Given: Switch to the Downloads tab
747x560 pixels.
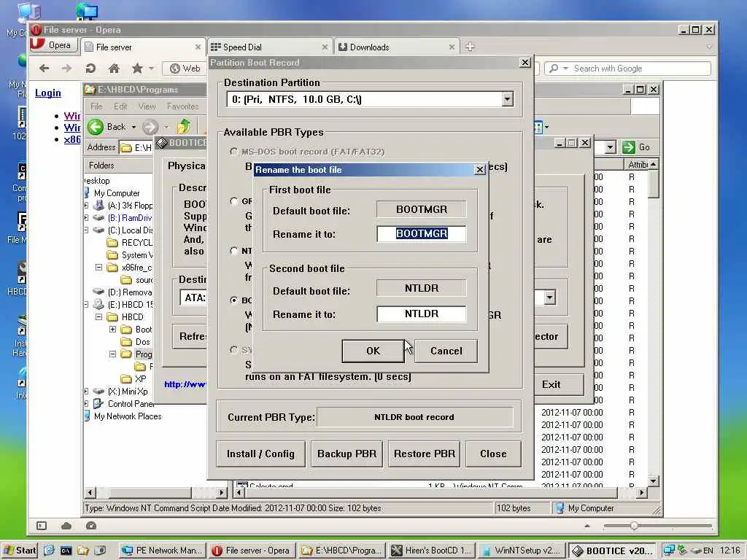Looking at the screenshot, I should 396,47.
